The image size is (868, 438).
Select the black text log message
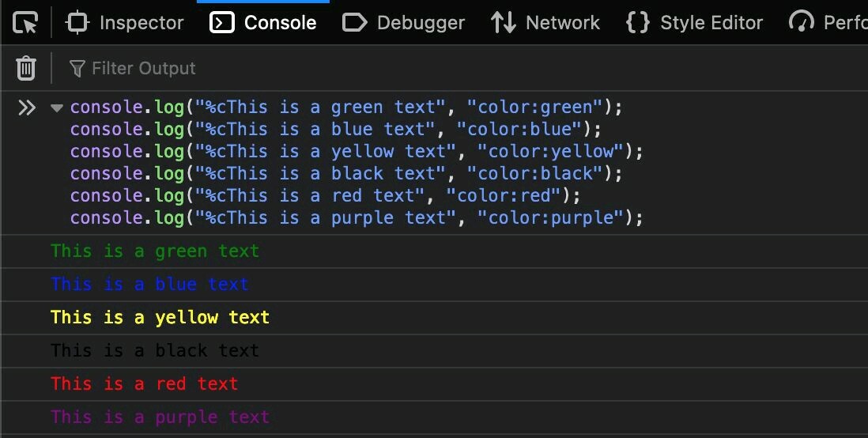tap(155, 351)
